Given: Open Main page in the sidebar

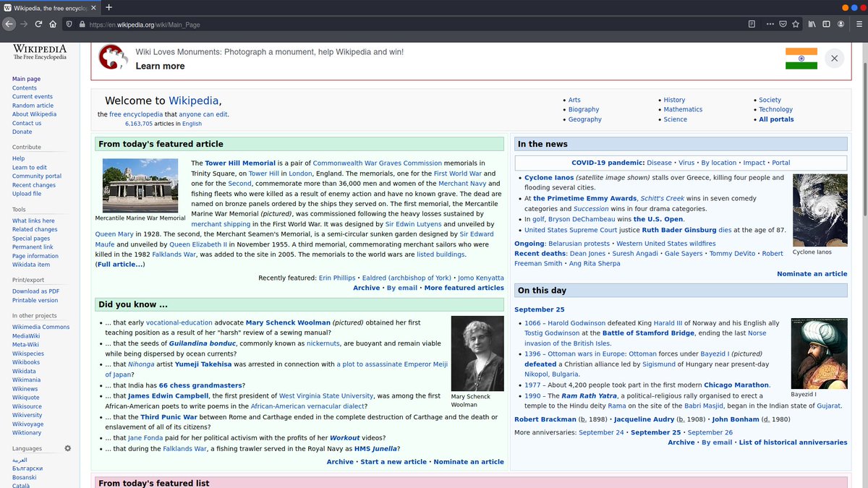Looking at the screenshot, I should [26, 79].
